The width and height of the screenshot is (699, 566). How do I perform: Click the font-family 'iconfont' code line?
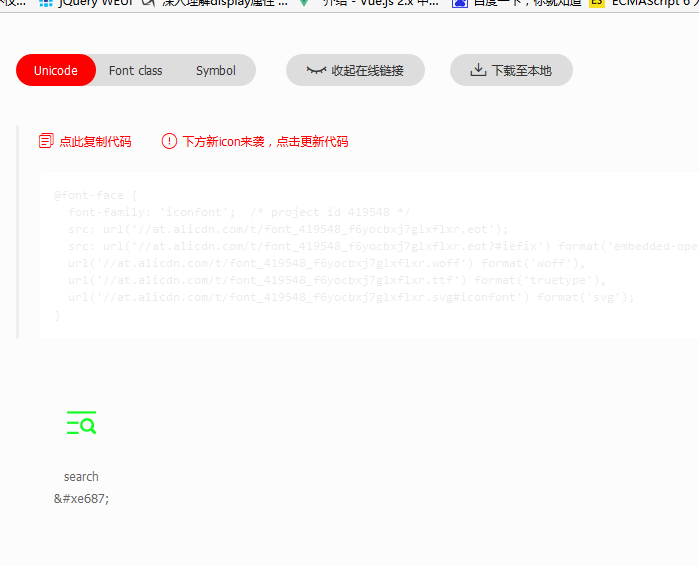point(238,212)
